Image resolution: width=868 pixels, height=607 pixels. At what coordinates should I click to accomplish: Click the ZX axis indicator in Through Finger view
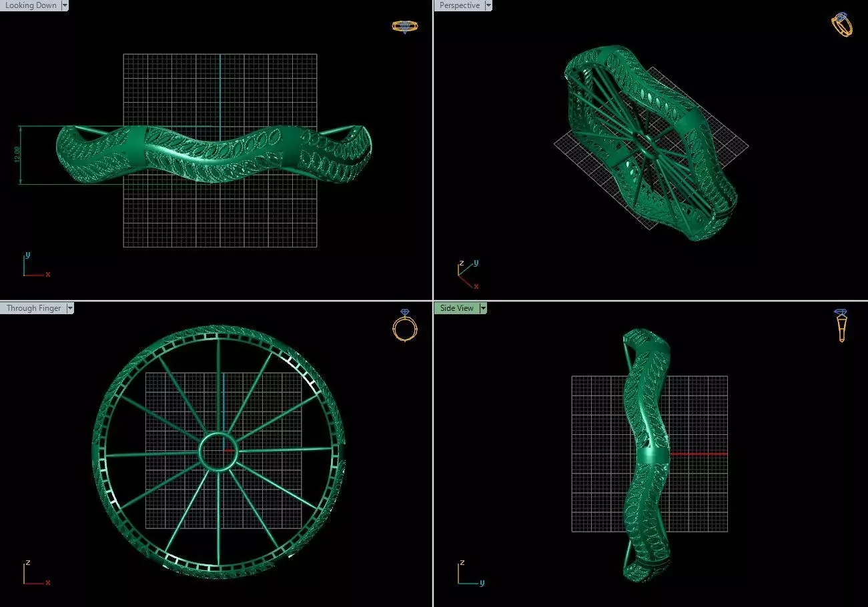click(x=36, y=573)
